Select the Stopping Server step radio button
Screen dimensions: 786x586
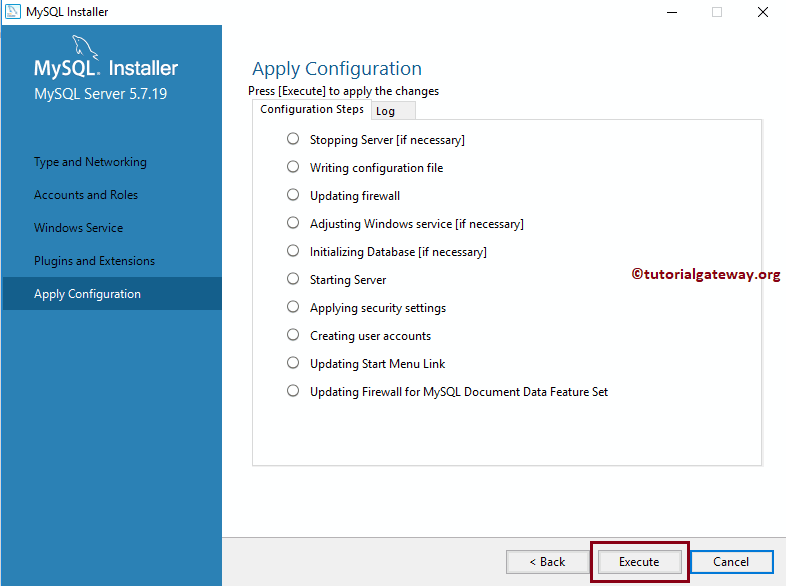293,139
